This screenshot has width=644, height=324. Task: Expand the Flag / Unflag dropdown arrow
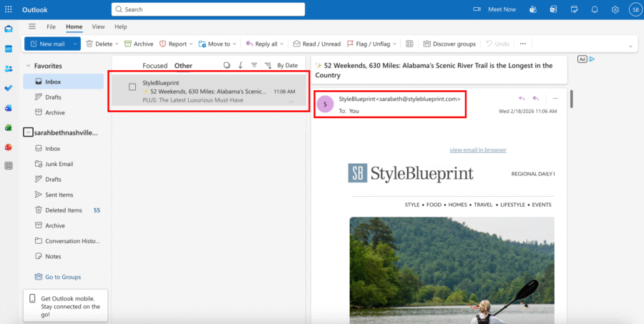pyautogui.click(x=394, y=44)
